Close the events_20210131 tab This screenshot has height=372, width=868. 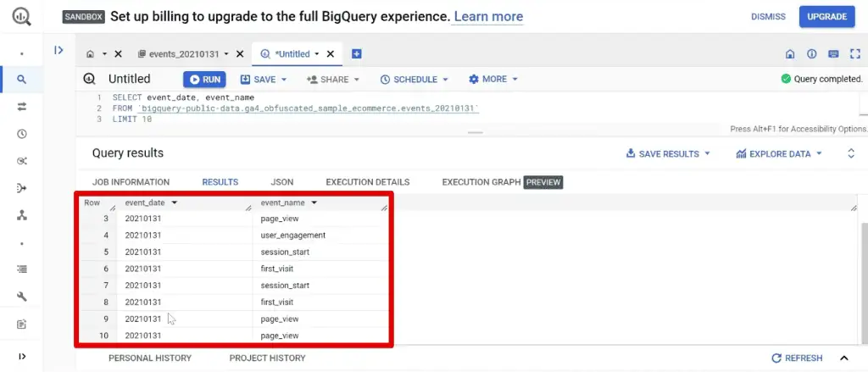click(240, 54)
